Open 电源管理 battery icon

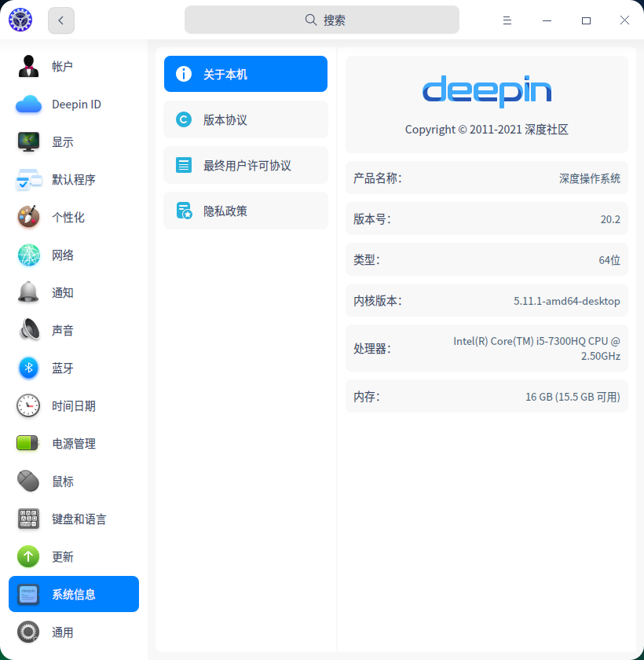pyautogui.click(x=28, y=443)
